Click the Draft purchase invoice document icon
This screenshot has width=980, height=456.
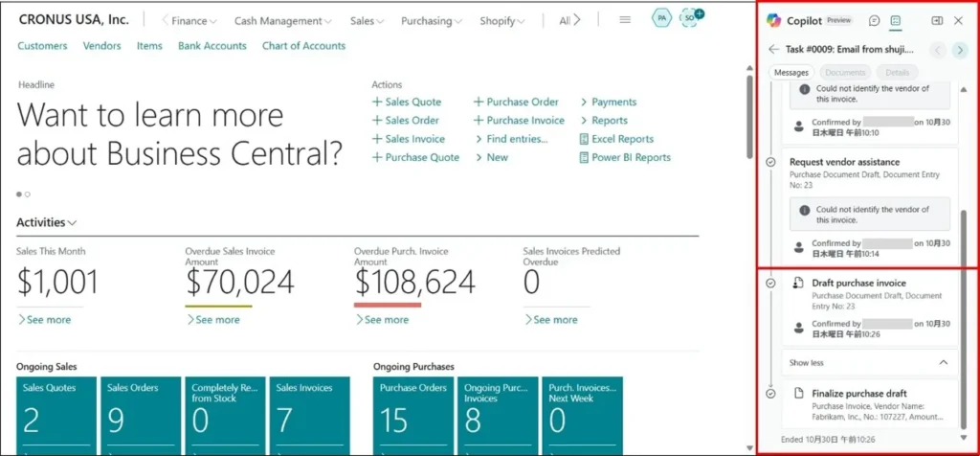[797, 284]
